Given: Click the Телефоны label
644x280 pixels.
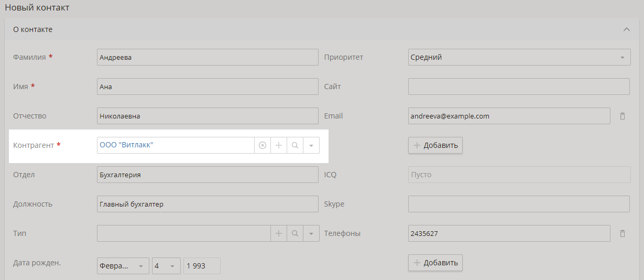Looking at the screenshot, I should coord(342,233).
